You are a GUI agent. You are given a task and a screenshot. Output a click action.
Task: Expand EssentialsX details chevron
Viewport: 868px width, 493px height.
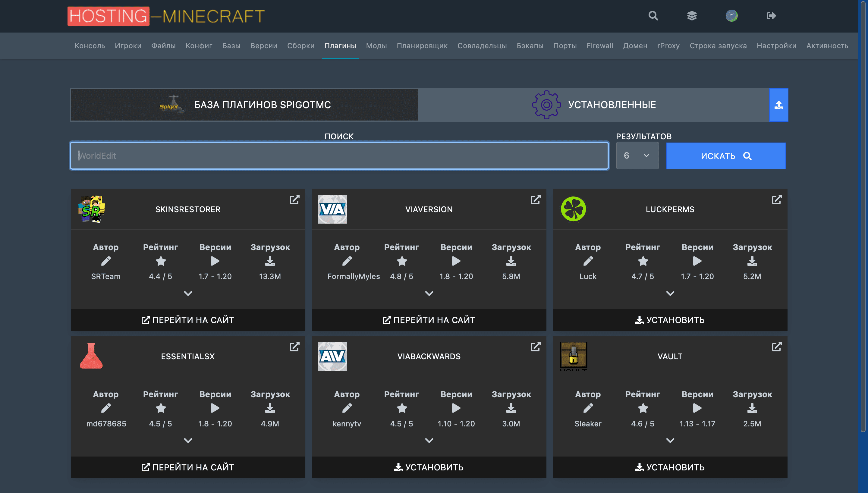pyautogui.click(x=188, y=441)
